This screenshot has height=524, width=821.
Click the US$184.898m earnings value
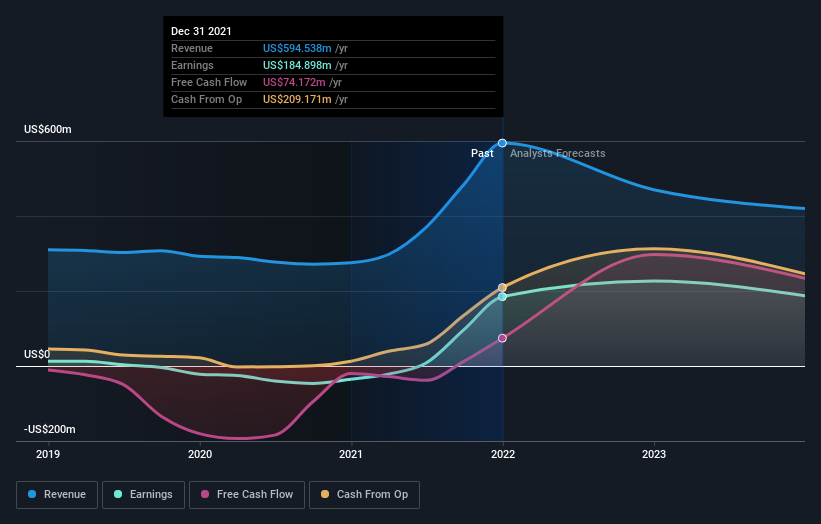[x=297, y=65]
